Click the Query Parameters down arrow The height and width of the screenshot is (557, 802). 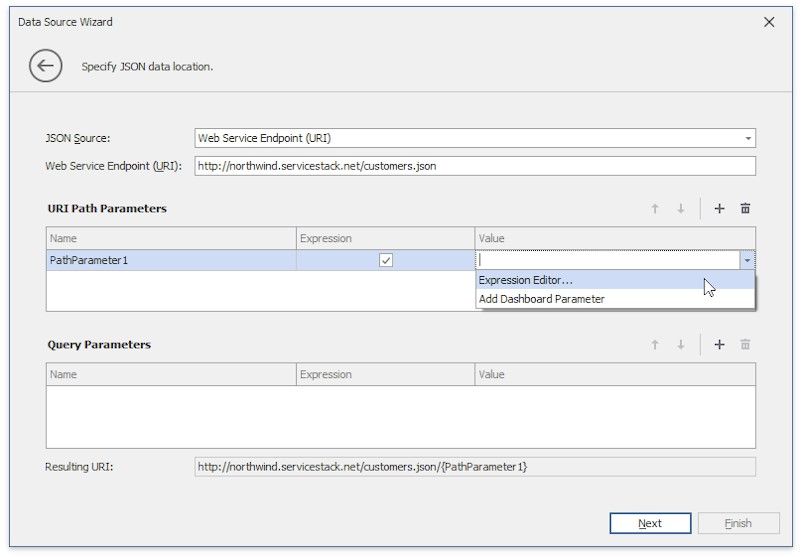point(681,345)
